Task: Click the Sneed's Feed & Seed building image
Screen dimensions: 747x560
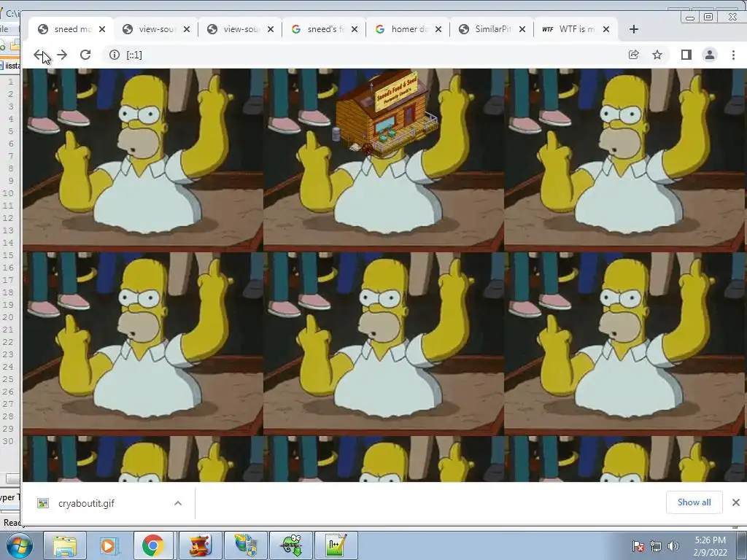Action: point(385,113)
